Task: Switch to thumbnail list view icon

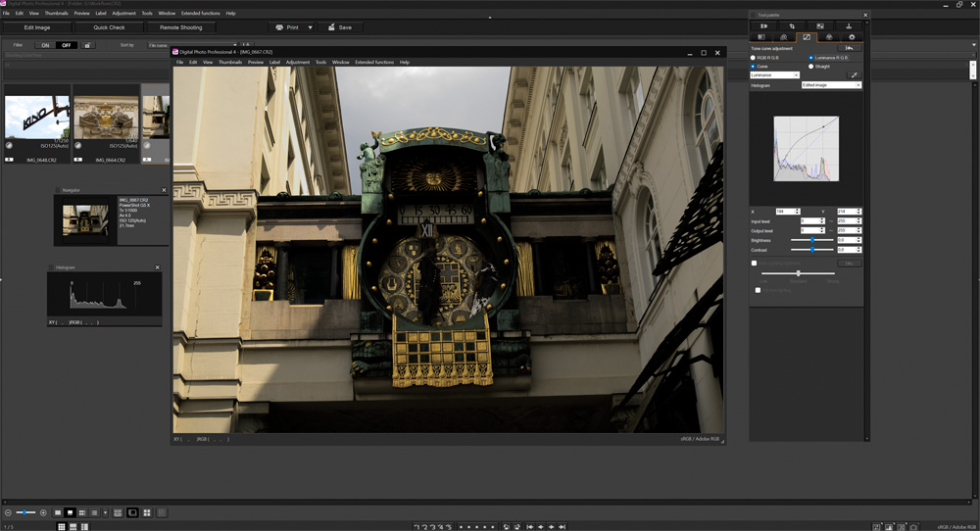Action: click(x=94, y=513)
